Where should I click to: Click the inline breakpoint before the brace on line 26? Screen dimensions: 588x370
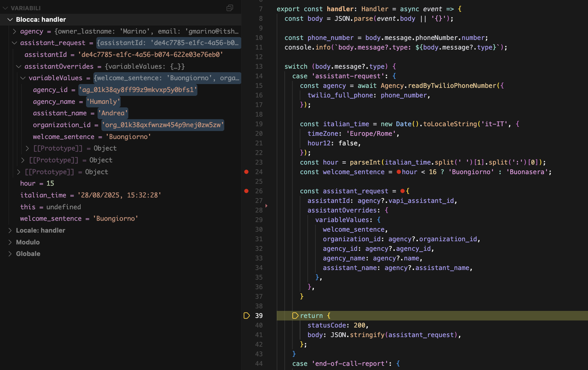tap(403, 191)
